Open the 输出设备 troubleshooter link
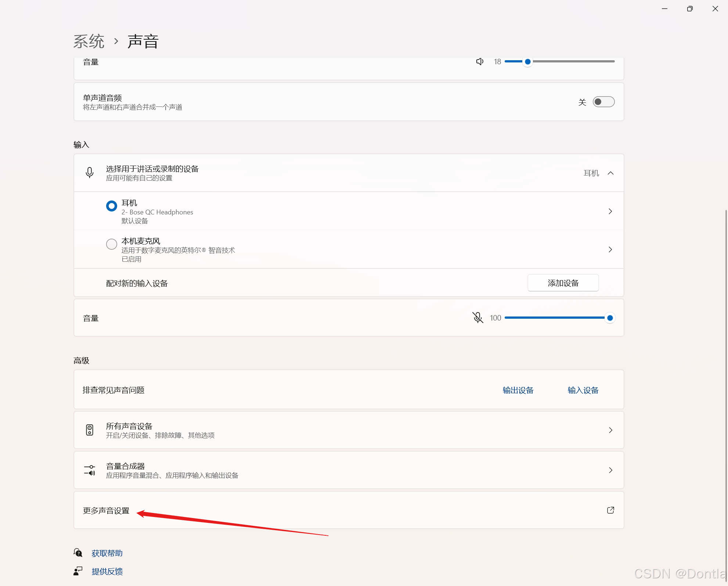This screenshot has height=586, width=728. click(518, 390)
